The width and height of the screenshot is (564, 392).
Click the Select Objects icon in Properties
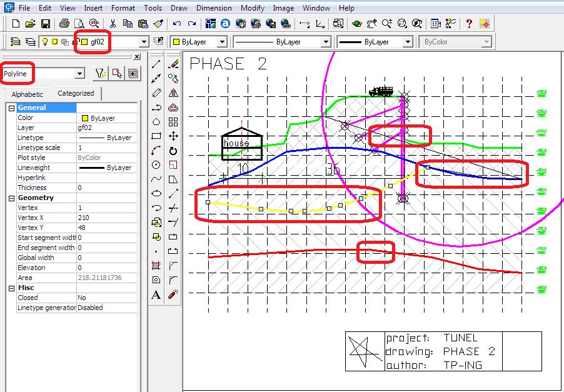116,74
